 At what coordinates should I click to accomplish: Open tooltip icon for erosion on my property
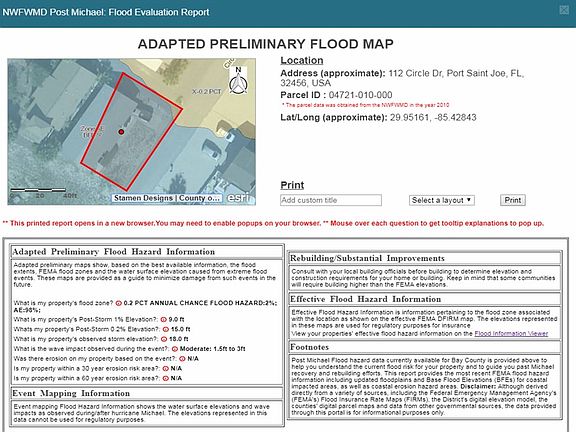(182, 359)
